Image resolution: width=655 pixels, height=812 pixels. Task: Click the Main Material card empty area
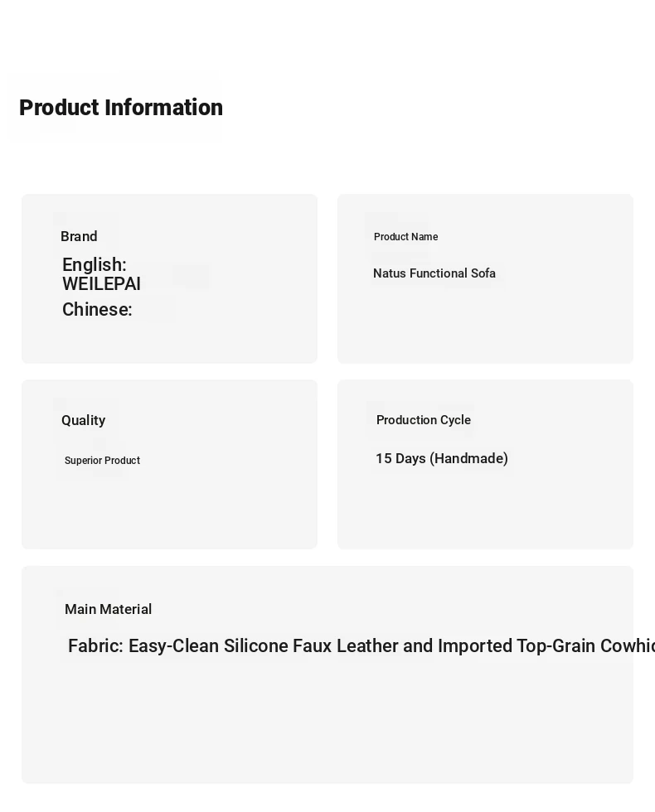pos(327,725)
